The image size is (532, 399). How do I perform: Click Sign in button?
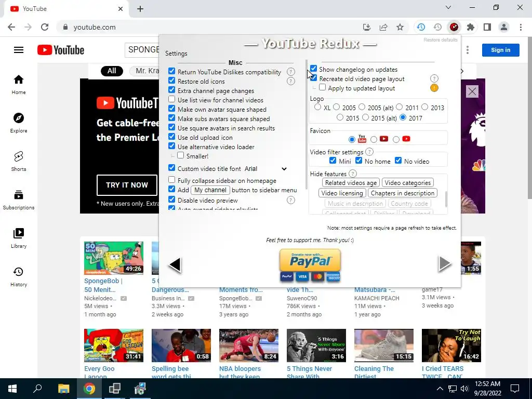(500, 50)
